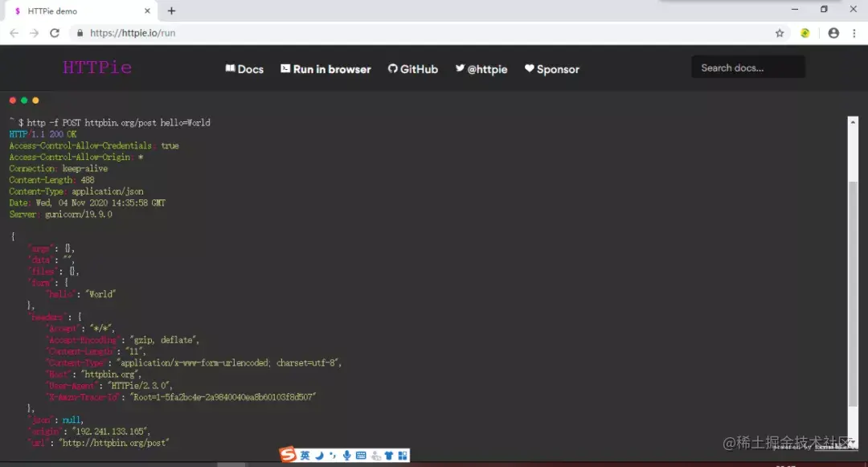Close the HTTPie demo tab
This screenshot has height=467, width=868.
147,11
